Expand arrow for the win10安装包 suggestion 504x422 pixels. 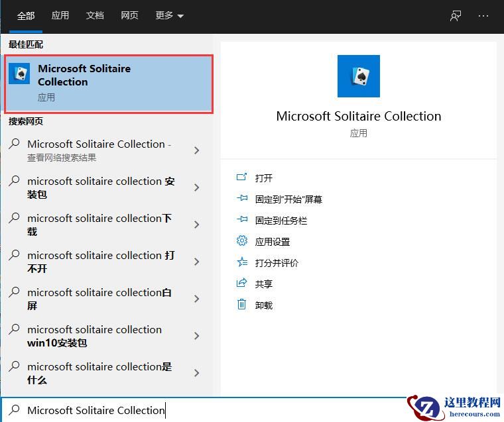[x=197, y=336]
